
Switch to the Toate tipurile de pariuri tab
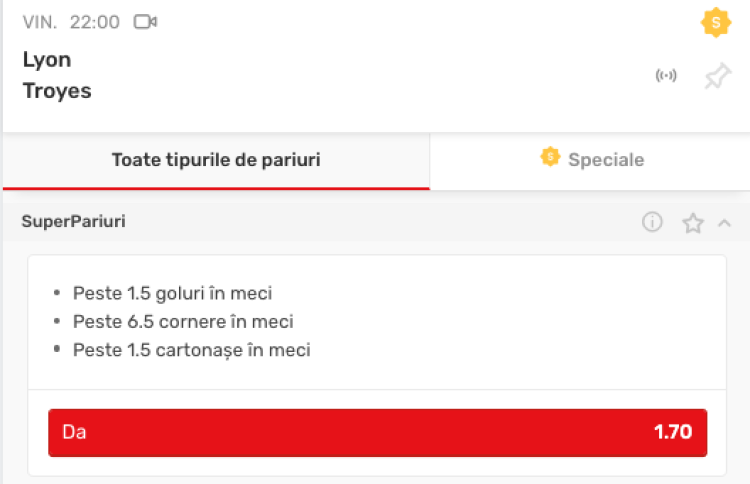click(x=216, y=160)
